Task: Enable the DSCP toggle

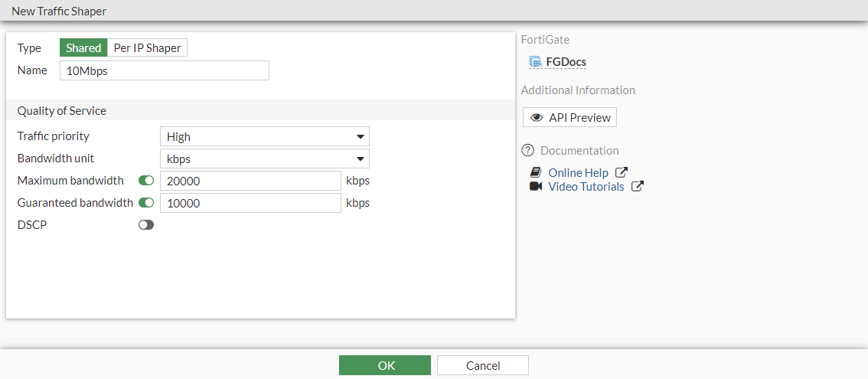Action: tap(146, 225)
